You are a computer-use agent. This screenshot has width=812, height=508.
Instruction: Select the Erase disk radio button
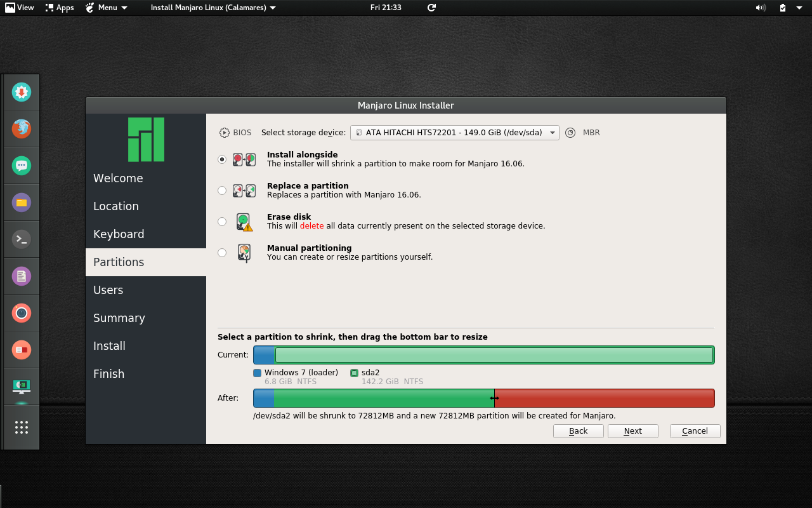(x=222, y=222)
